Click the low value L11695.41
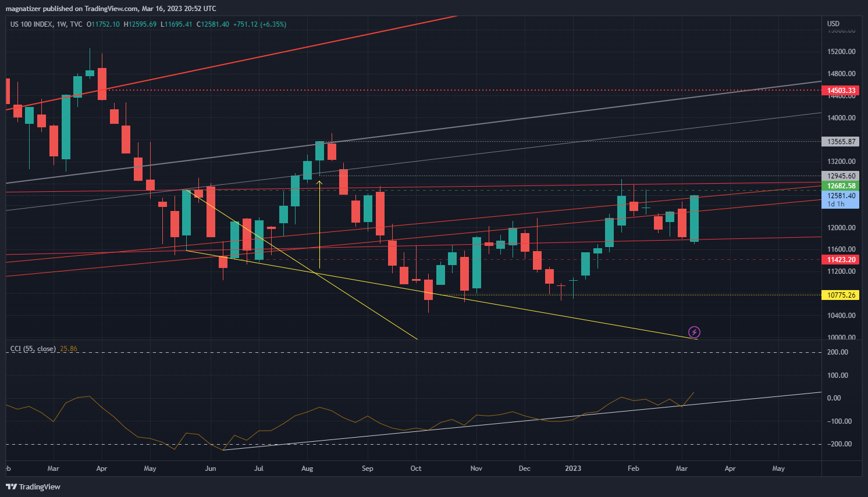The image size is (868, 497). pyautogui.click(x=176, y=24)
